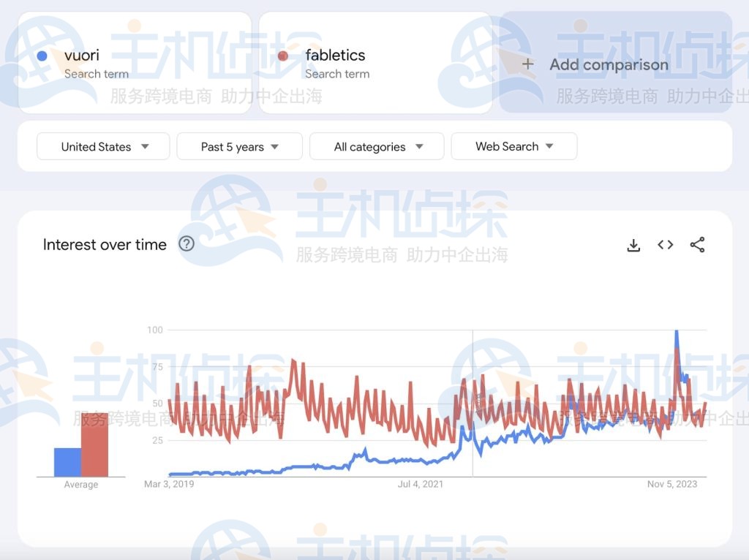Click the fabletics Search term label
Viewport: 749px width, 560px height.
(x=337, y=73)
